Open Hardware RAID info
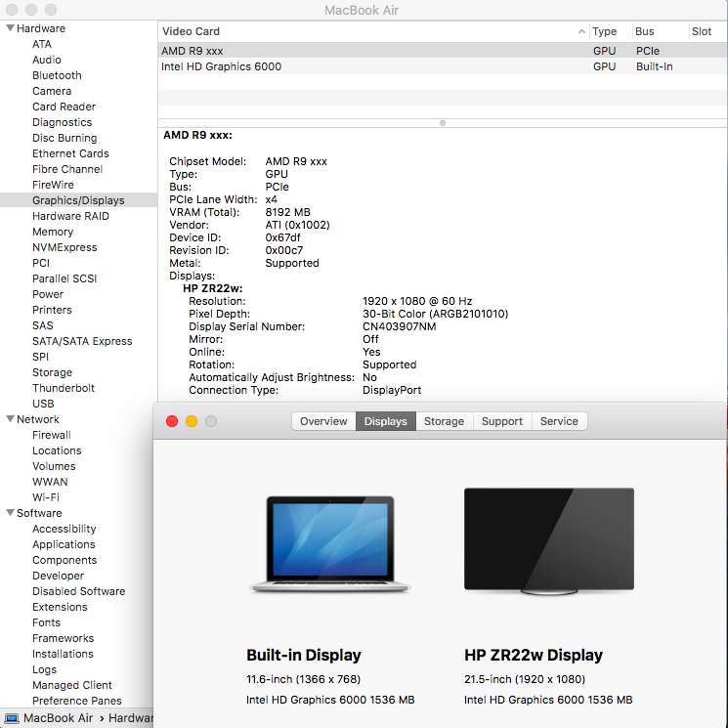 (x=70, y=216)
